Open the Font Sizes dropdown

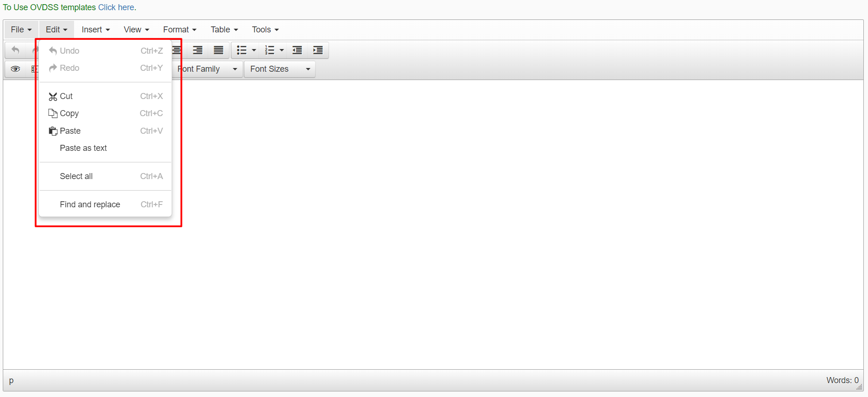[x=279, y=69]
